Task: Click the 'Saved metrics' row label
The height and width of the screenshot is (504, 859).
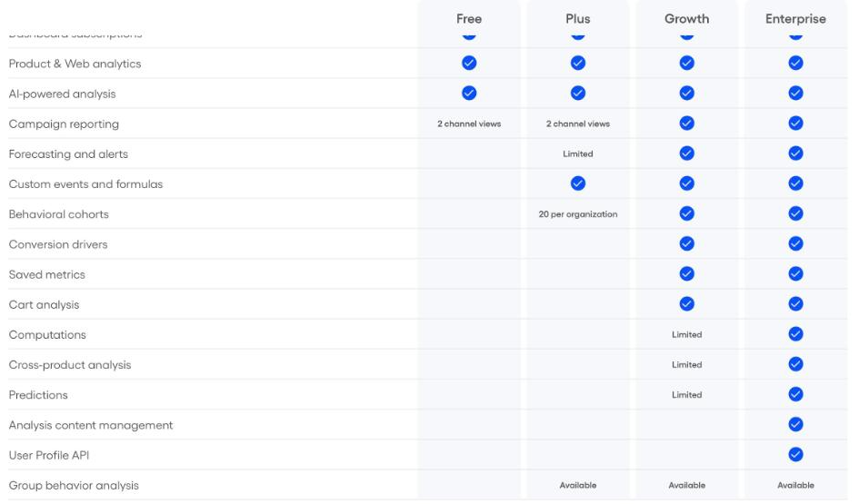Action: point(47,274)
